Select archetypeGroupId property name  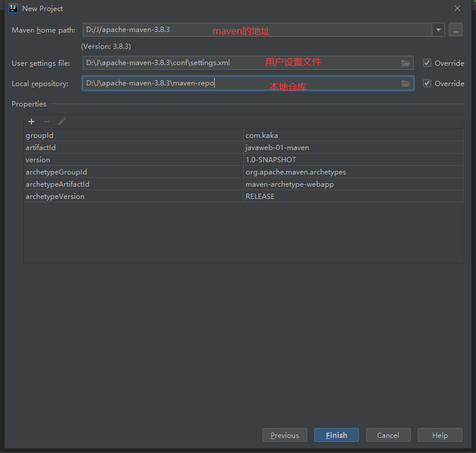(56, 172)
